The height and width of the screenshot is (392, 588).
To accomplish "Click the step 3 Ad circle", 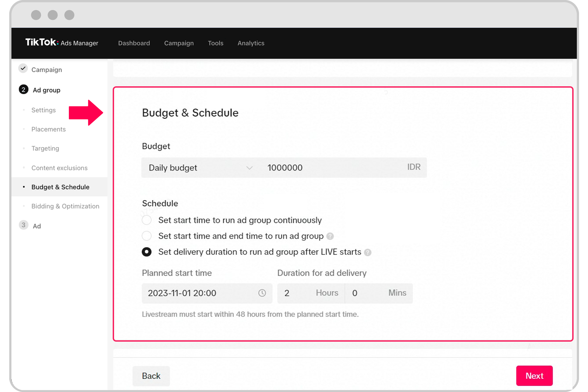I will tap(23, 225).
